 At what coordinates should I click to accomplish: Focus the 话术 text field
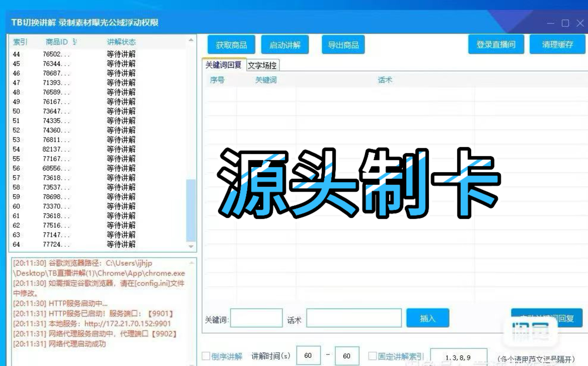[x=354, y=318]
